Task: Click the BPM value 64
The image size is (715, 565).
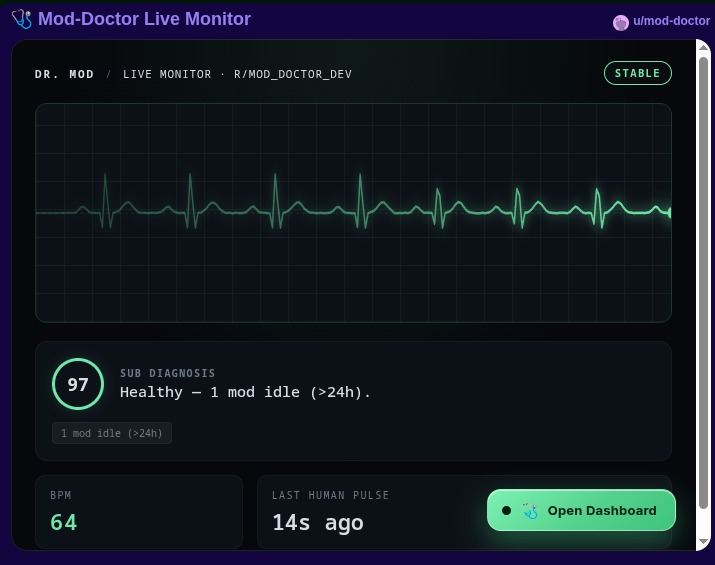Action: point(63,522)
